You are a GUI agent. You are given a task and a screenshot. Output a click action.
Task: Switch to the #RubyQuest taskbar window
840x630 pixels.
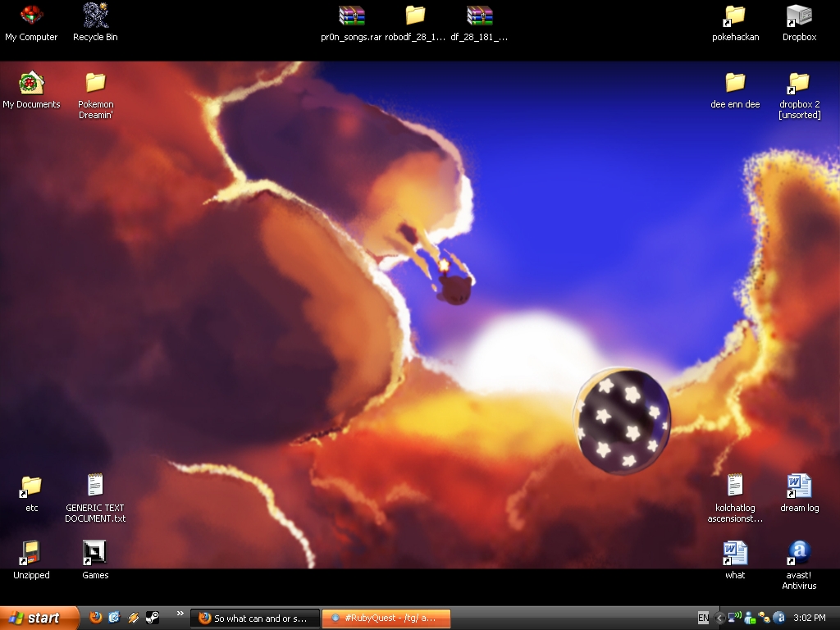(x=386, y=619)
